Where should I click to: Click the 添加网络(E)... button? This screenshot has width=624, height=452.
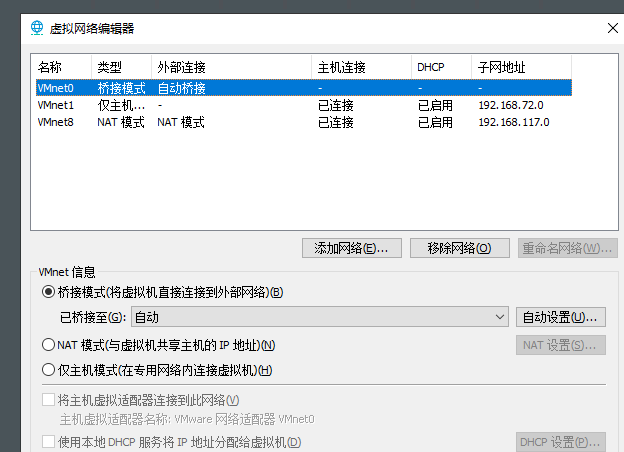pyautogui.click(x=351, y=248)
